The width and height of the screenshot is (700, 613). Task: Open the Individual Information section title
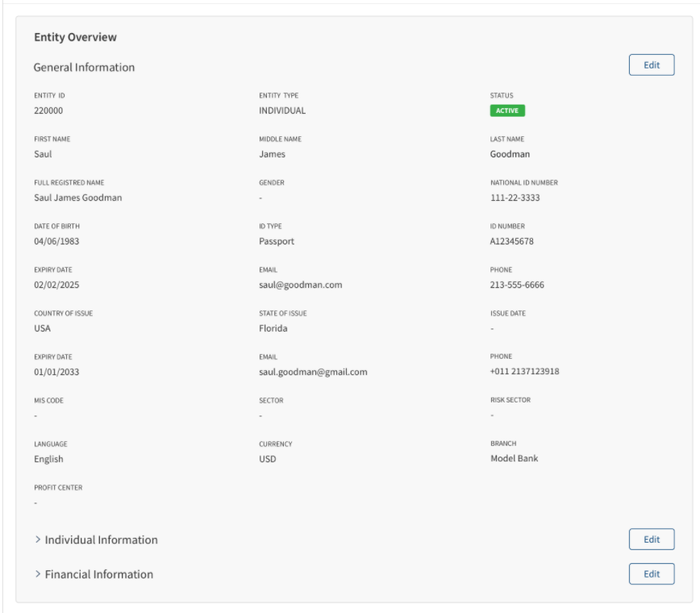click(x=102, y=540)
